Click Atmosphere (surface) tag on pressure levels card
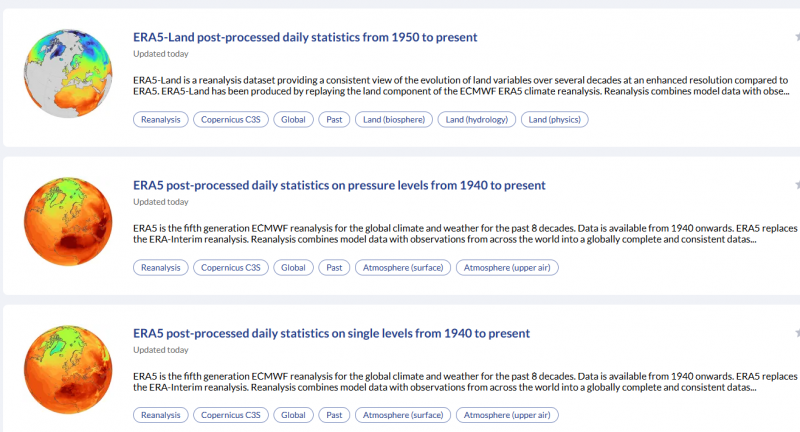 coord(402,268)
